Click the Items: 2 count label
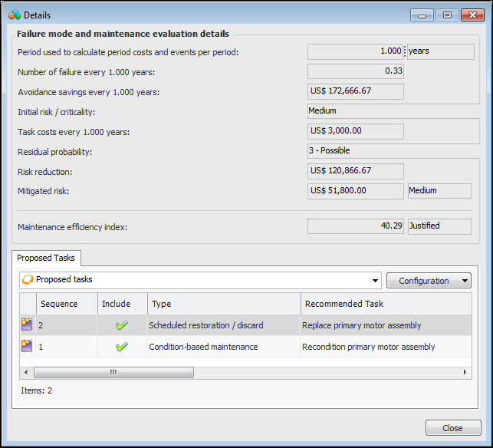The height and width of the screenshot is (448, 493). point(37,390)
